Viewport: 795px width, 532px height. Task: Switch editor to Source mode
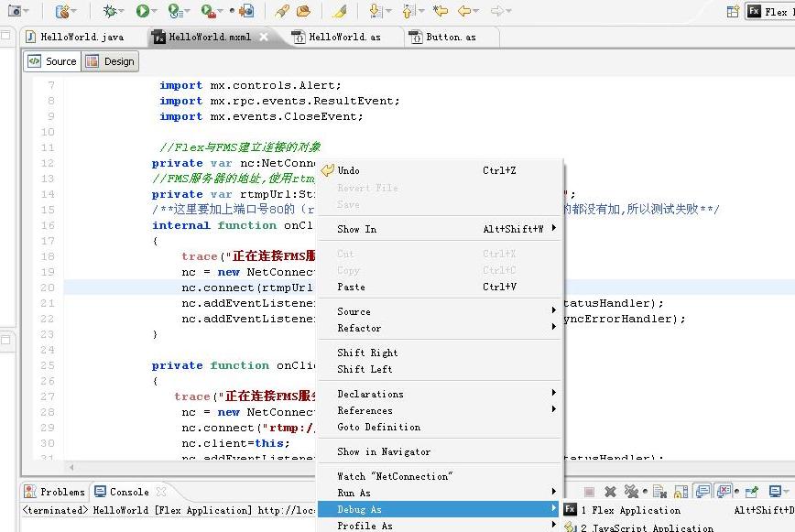[52, 61]
